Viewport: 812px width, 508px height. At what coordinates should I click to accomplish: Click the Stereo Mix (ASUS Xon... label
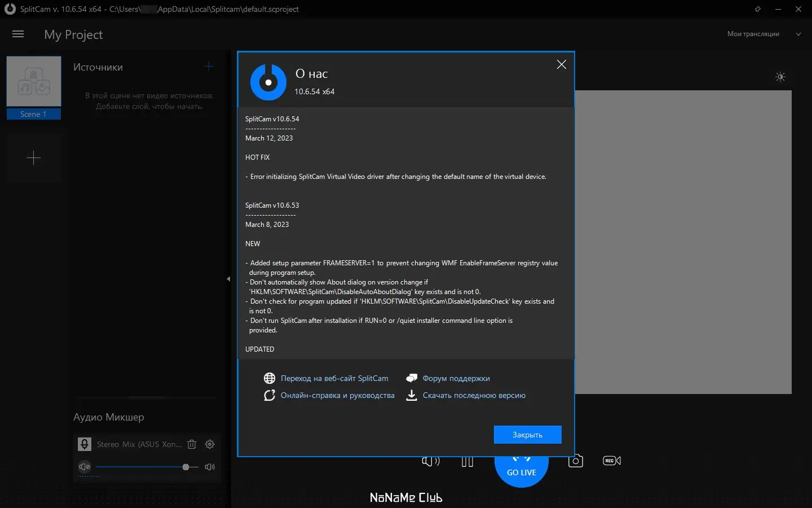(x=139, y=444)
